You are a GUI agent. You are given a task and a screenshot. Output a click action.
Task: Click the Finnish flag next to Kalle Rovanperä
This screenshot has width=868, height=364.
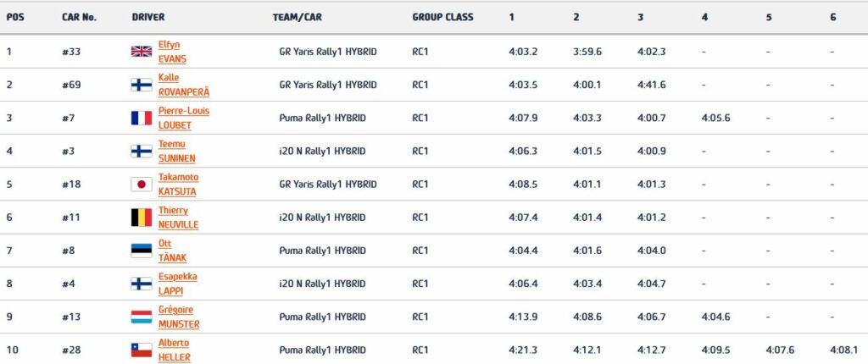coord(141,85)
